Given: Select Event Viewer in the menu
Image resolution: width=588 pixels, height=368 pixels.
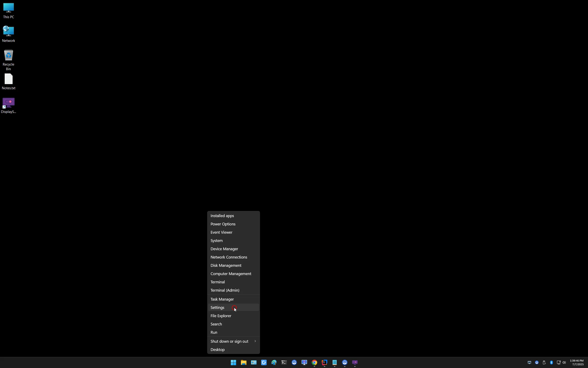Looking at the screenshot, I should [234, 233].
